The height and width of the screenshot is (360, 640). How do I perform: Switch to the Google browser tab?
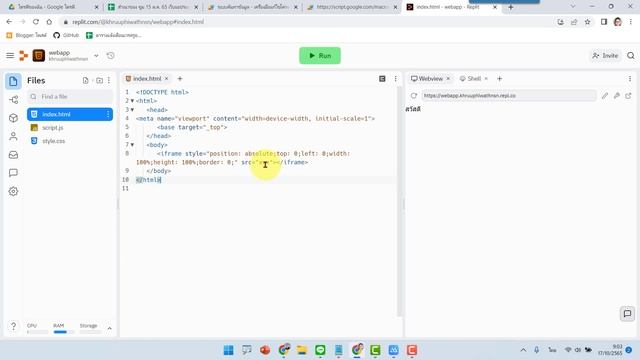click(53, 7)
